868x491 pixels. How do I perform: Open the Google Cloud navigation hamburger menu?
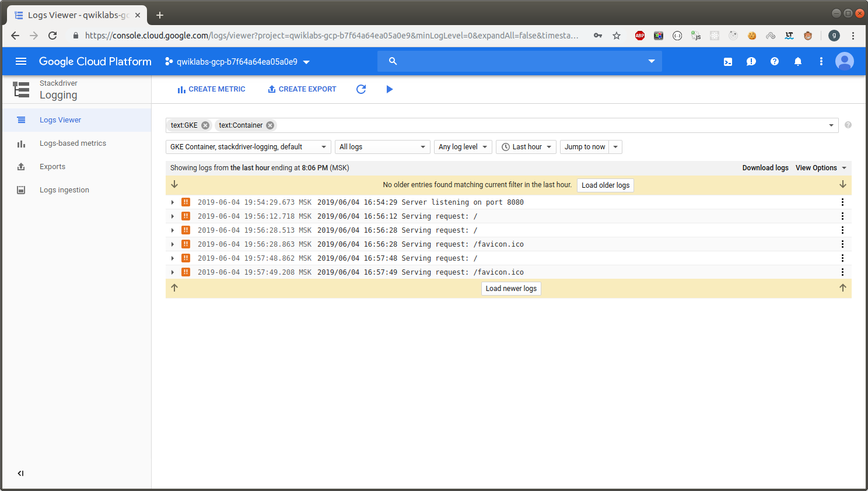(21, 61)
